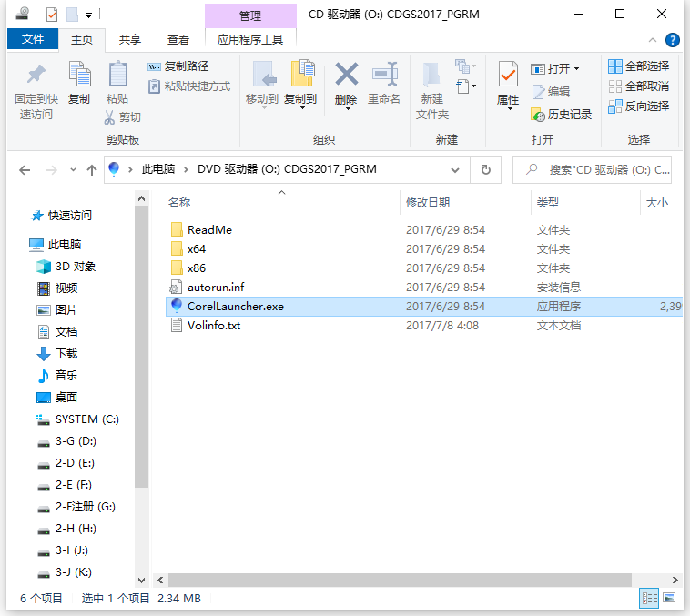The image size is (690, 616).
Task: Click the Pin to Quick Access icon
Action: [36, 75]
